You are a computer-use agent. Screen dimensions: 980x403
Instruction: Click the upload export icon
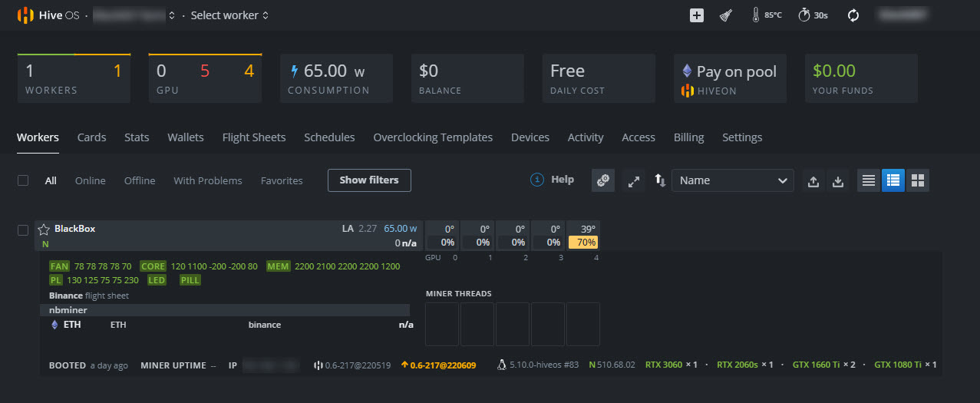point(813,181)
